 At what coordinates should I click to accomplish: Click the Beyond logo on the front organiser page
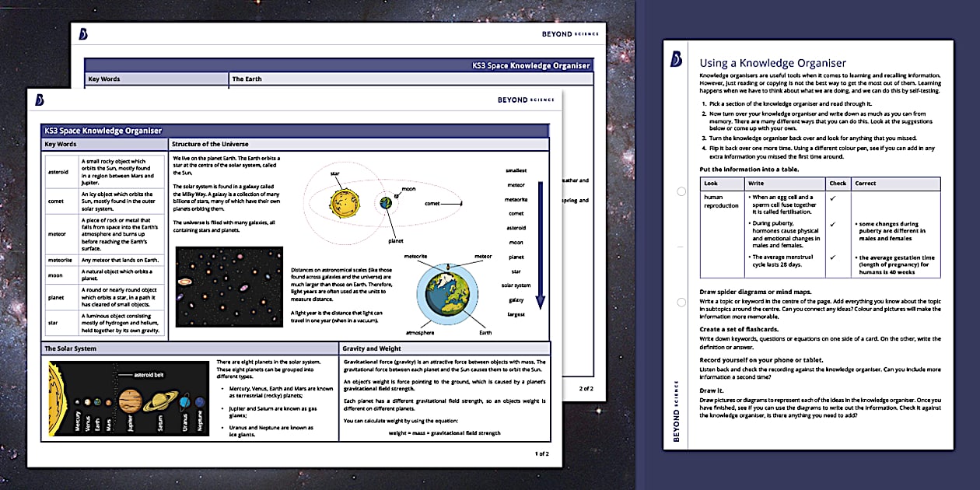[40, 100]
